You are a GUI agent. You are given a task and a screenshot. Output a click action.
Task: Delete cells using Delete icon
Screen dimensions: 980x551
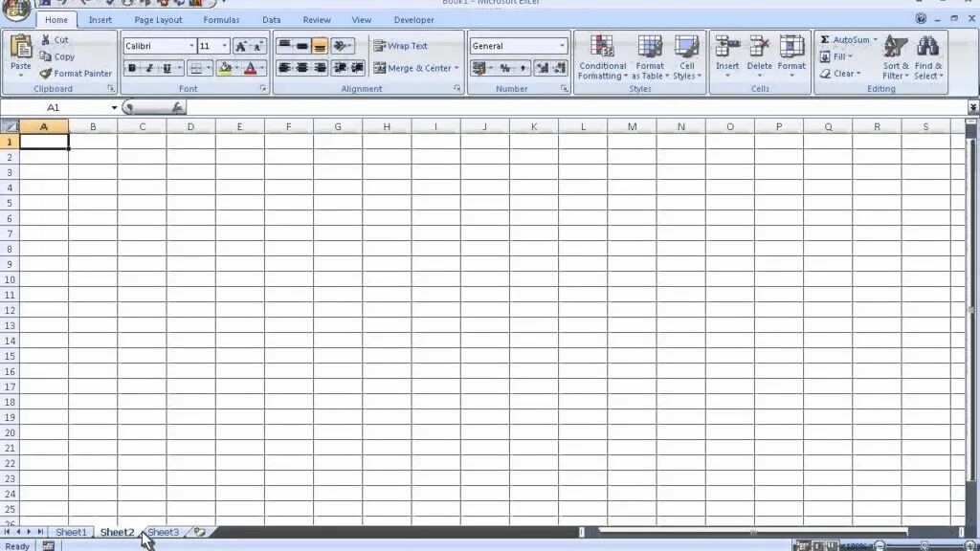point(759,47)
